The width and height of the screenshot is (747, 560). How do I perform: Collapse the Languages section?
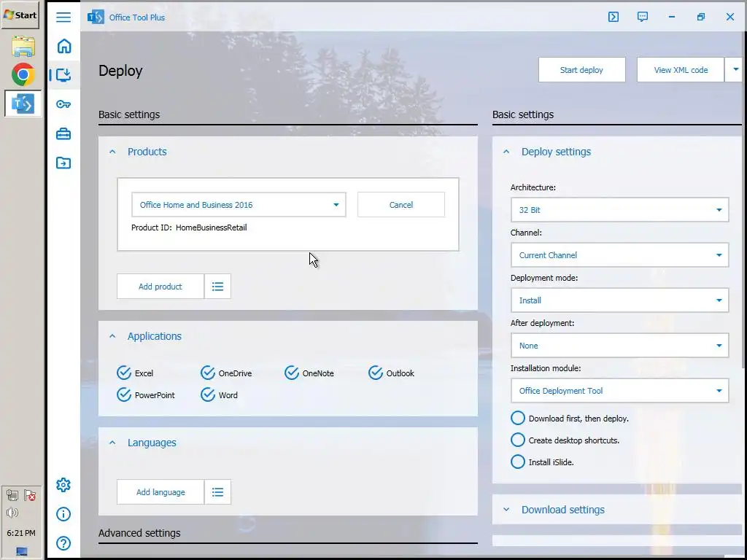coord(112,443)
